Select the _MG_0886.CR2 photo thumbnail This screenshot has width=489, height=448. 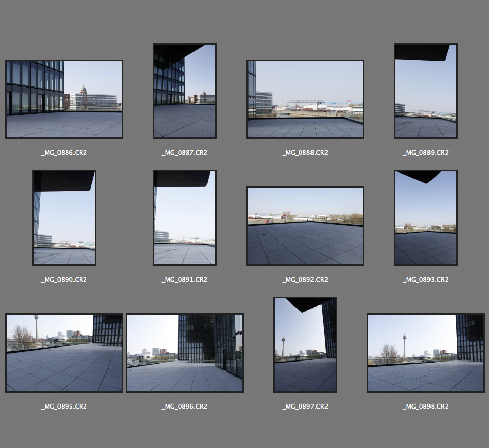pyautogui.click(x=64, y=99)
